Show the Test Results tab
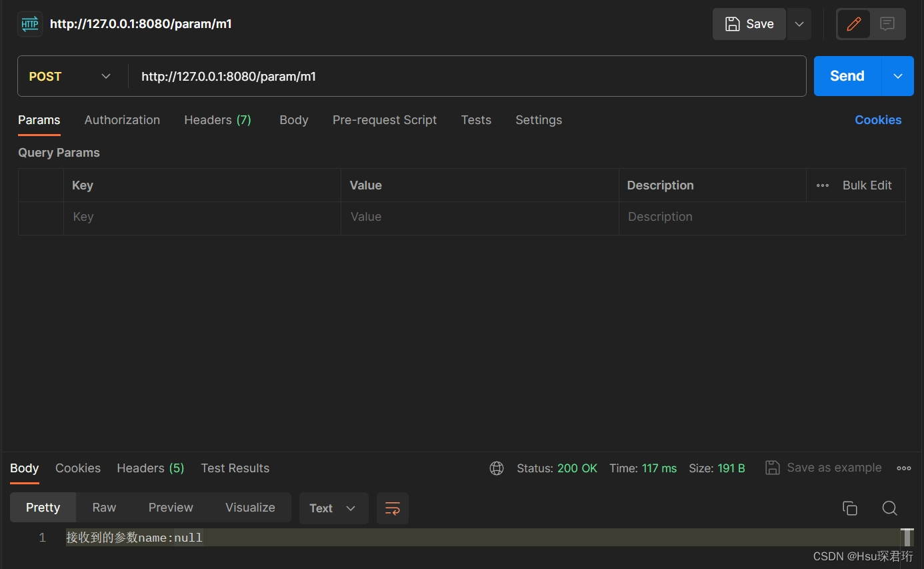 235,468
